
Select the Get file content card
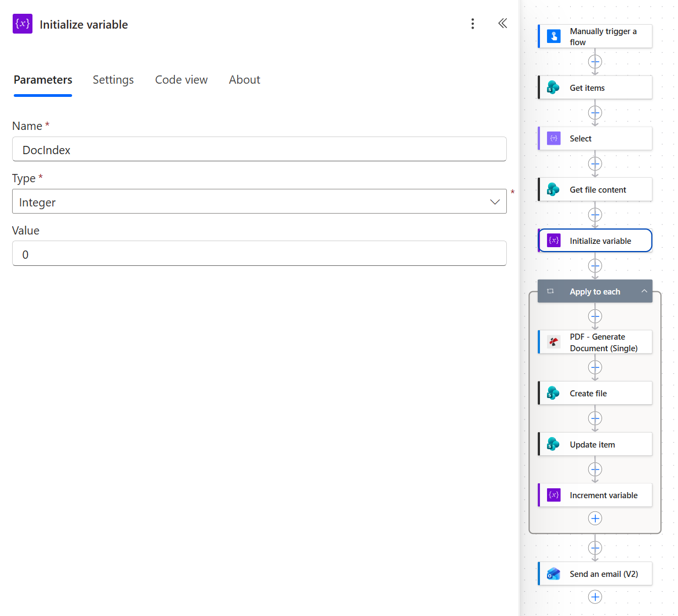(595, 189)
